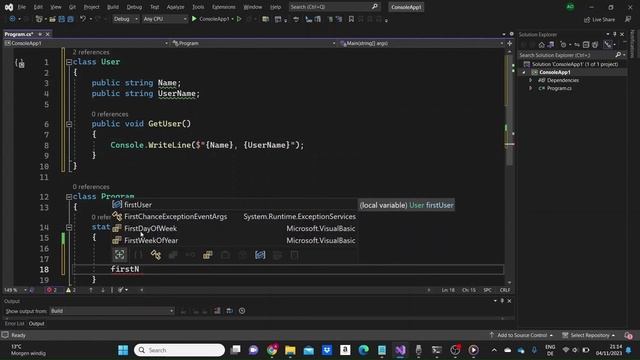The image size is (640, 360).
Task: Open the Git menu
Action: 72,7
